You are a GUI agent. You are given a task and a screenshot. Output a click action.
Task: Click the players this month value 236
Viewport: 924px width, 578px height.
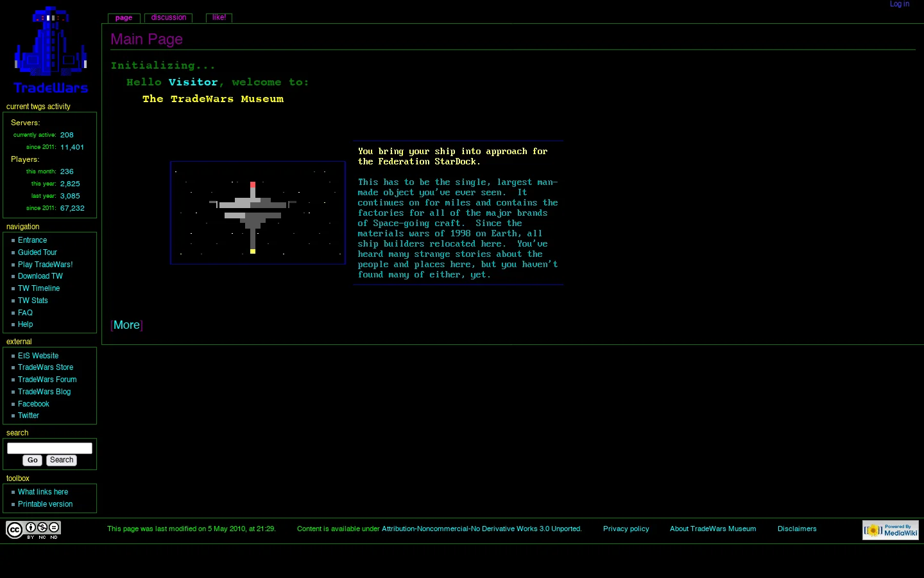[67, 171]
